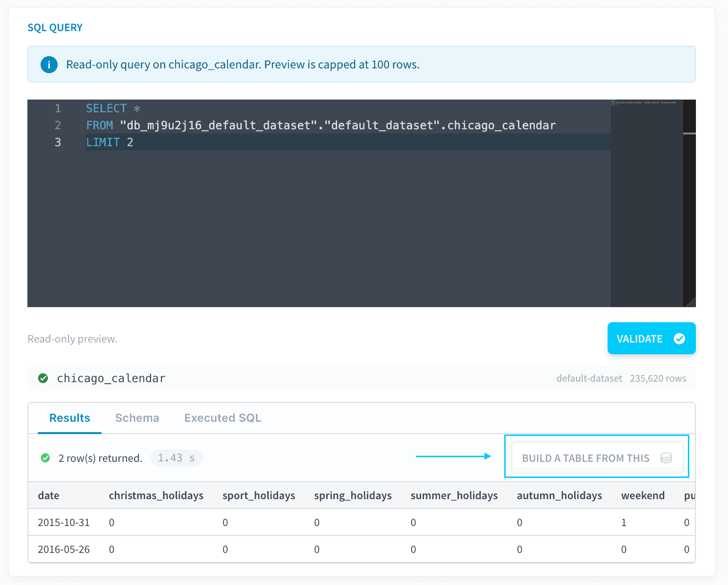The width and height of the screenshot is (728, 585).
Task: Click the '2 row(s) returned.' status
Action: click(x=100, y=458)
